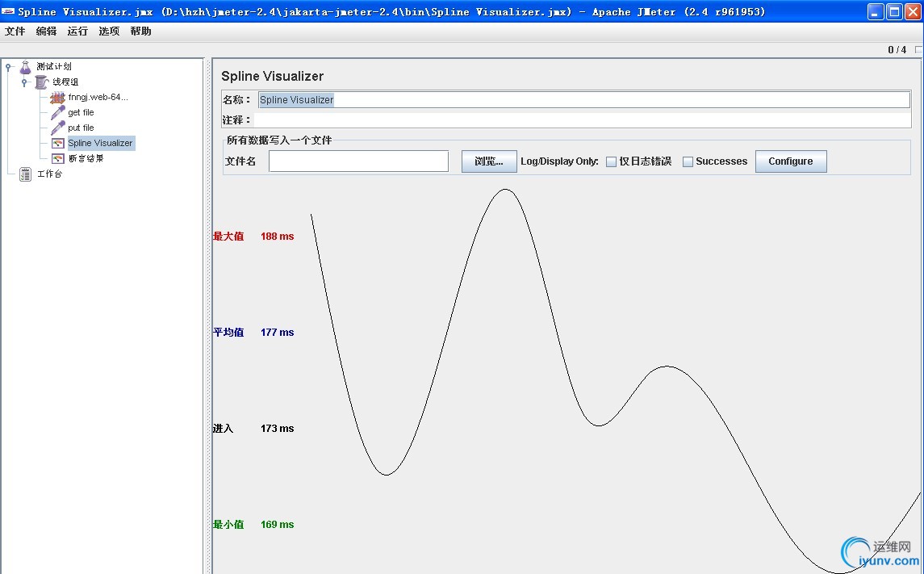Click the 文件名 filename input box
924x574 pixels.
[x=359, y=161]
